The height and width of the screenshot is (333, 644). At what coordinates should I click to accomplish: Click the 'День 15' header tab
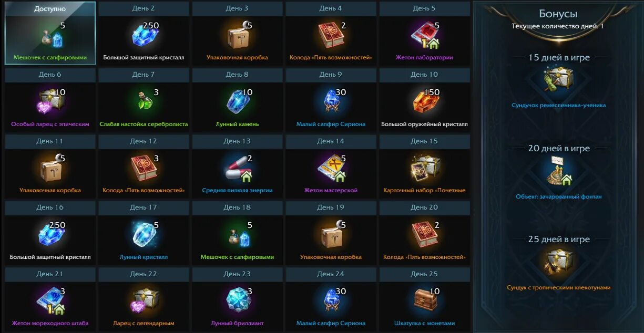coord(424,141)
